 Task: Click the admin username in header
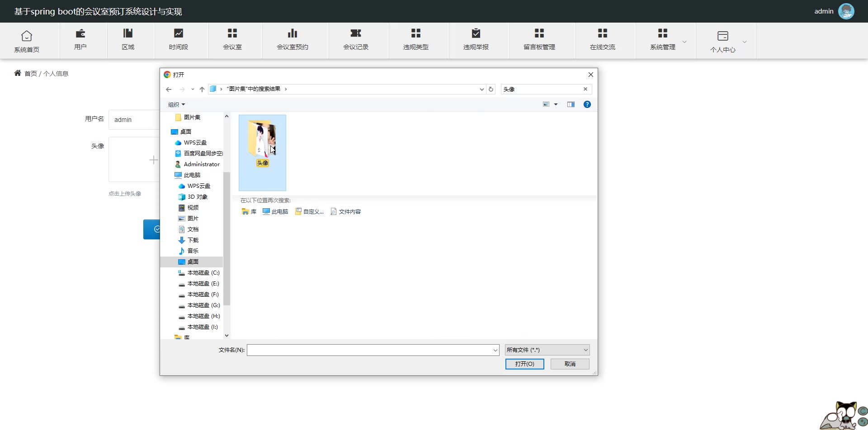coord(824,11)
